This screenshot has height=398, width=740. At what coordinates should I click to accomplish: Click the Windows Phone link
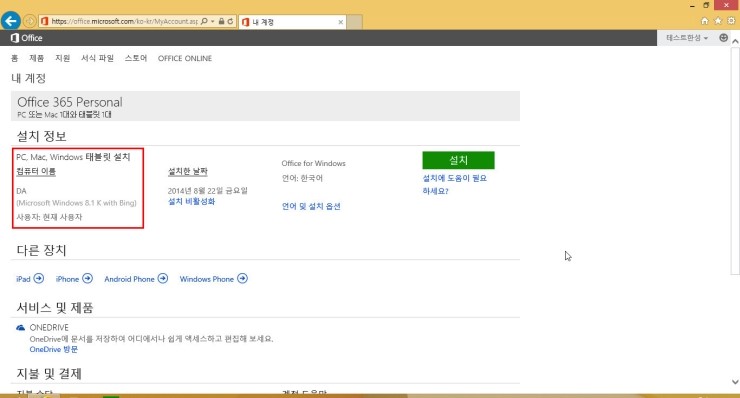point(207,279)
